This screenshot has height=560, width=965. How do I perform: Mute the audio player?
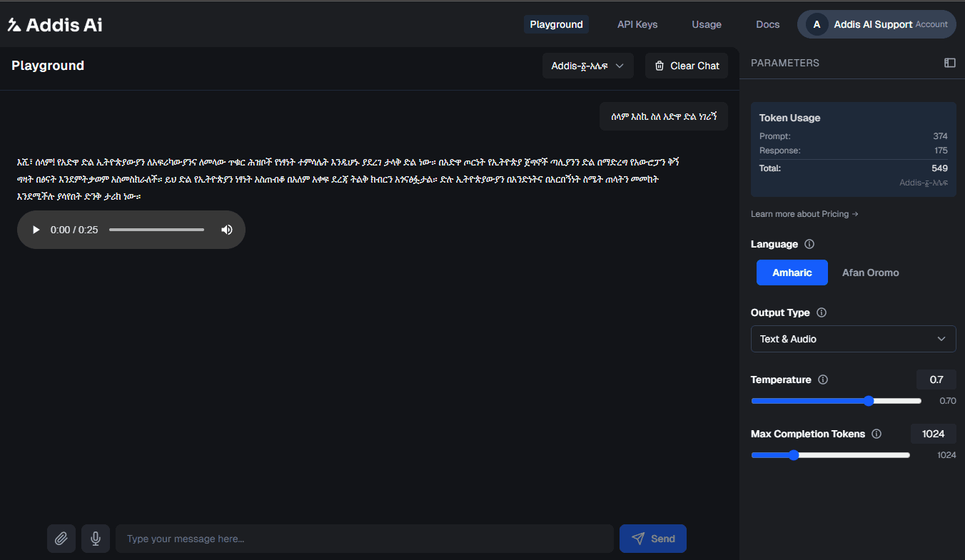click(226, 229)
